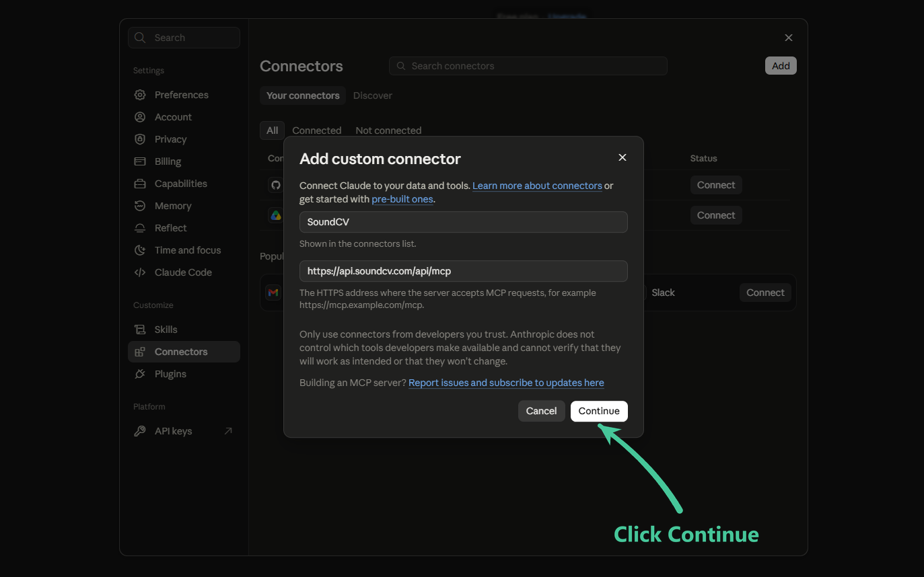
Task: Open Time and focus settings
Action: click(184, 250)
